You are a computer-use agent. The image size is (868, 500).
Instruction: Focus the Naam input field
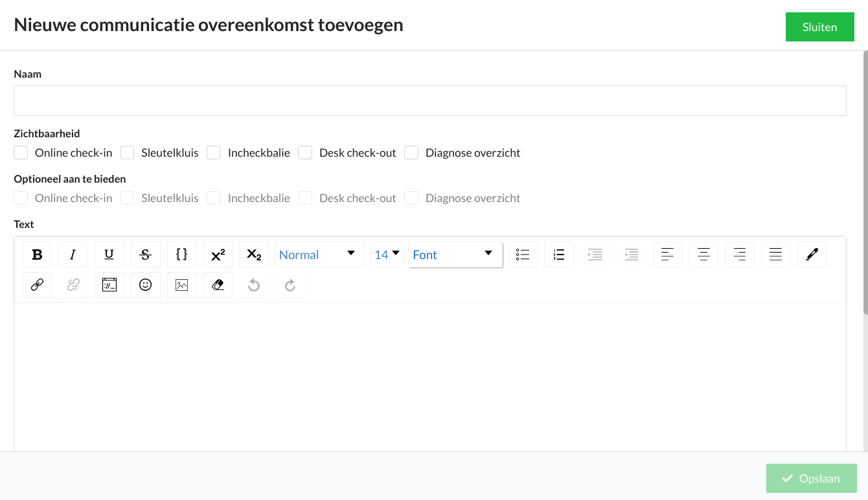pos(430,100)
